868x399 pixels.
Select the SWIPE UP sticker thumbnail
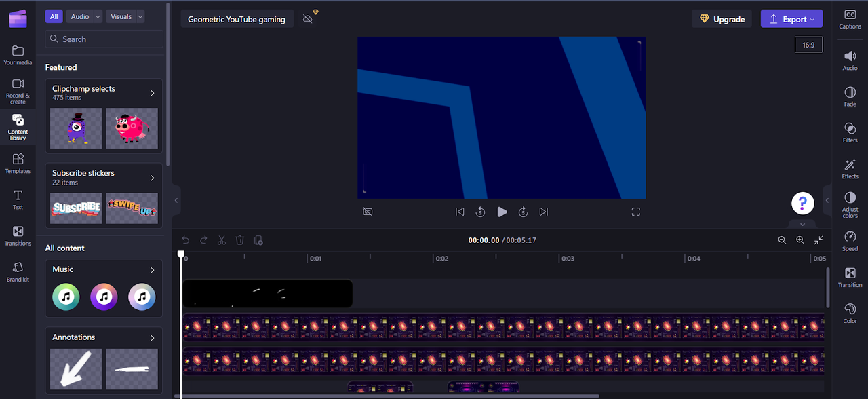[132, 208]
